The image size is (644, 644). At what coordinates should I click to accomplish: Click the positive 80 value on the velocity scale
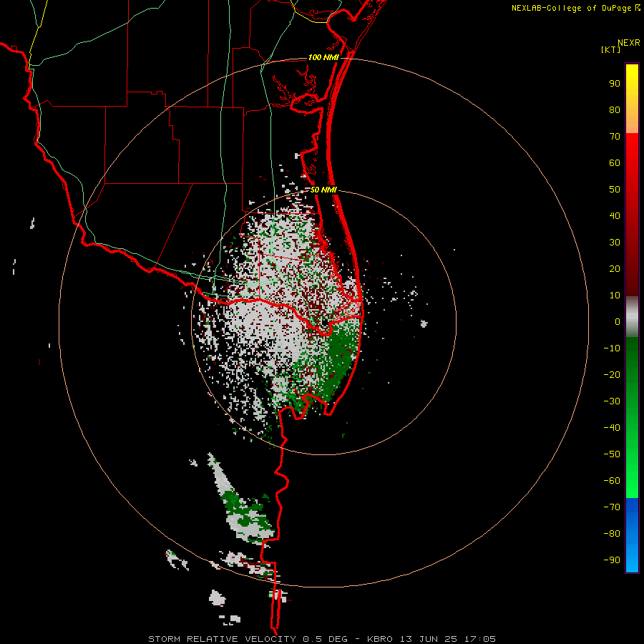[615, 109]
